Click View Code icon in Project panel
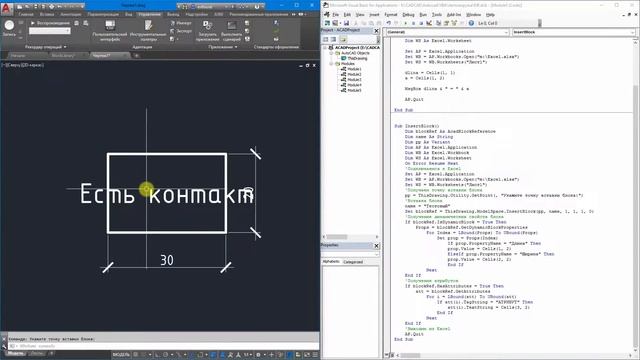This screenshot has width=640, height=360. [x=326, y=39]
